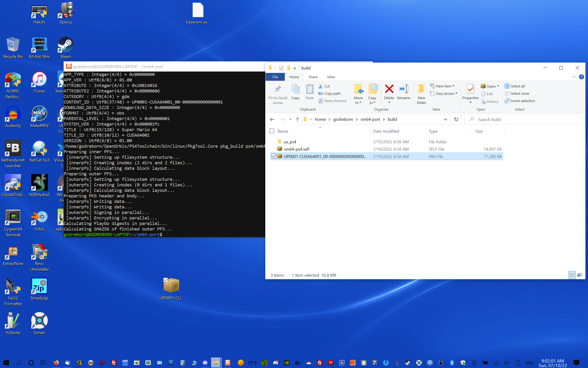
Task: Click Select all in the ribbon
Action: point(515,86)
